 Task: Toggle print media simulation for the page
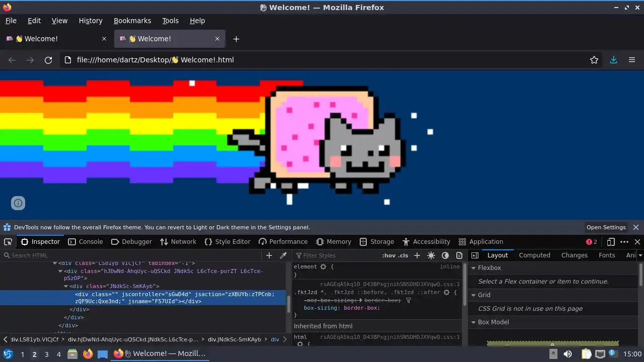point(459,255)
